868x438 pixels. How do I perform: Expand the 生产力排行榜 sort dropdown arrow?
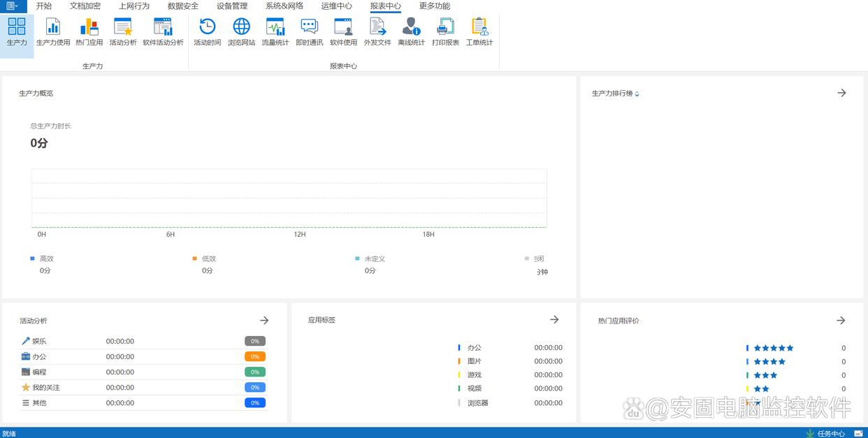point(637,94)
